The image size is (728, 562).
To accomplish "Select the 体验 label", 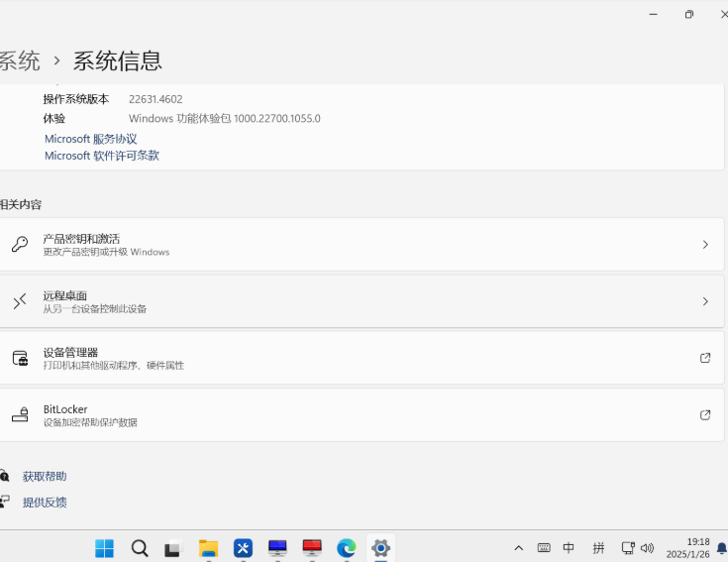I will click(x=54, y=118).
